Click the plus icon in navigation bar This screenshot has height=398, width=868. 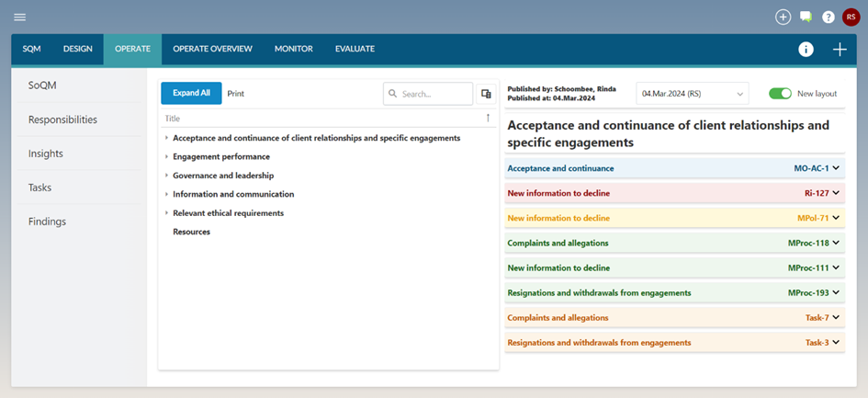click(840, 50)
